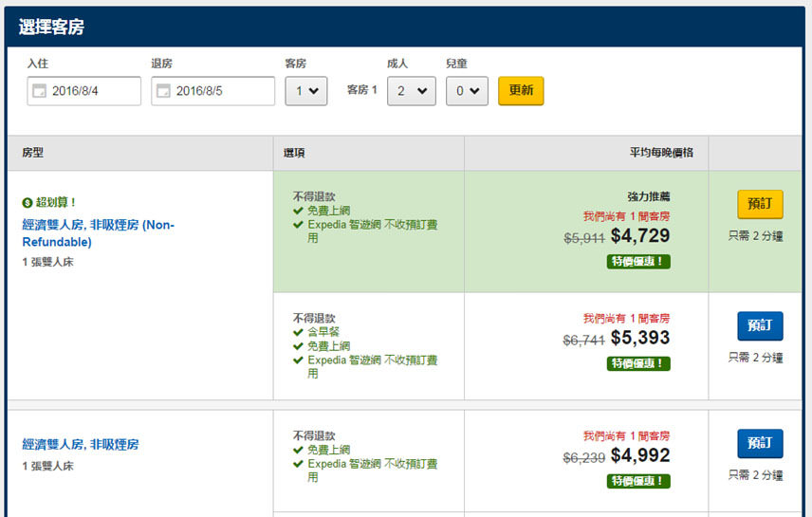Click 預訂 for the $4,992 room
Image resolution: width=812 pixels, height=517 pixels.
[x=760, y=443]
